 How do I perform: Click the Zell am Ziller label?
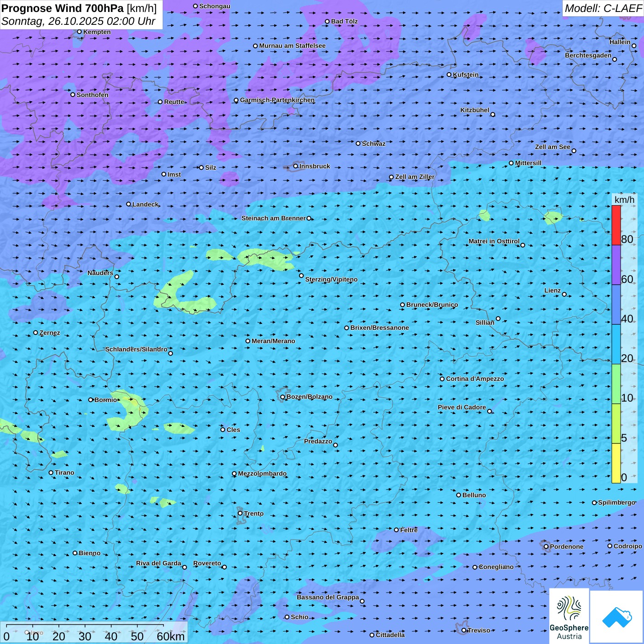click(x=414, y=177)
